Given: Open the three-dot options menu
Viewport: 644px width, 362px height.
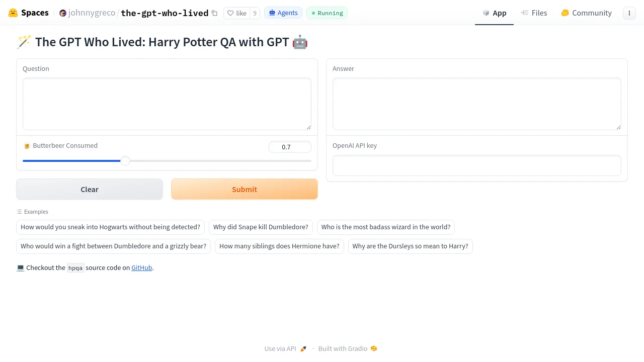Looking at the screenshot, I should click(629, 13).
